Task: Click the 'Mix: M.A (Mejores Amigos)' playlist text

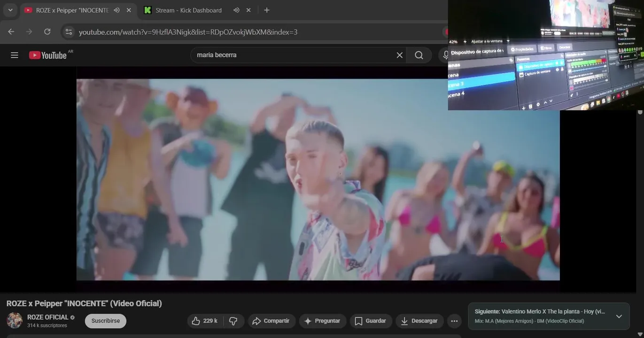Action: click(x=529, y=321)
